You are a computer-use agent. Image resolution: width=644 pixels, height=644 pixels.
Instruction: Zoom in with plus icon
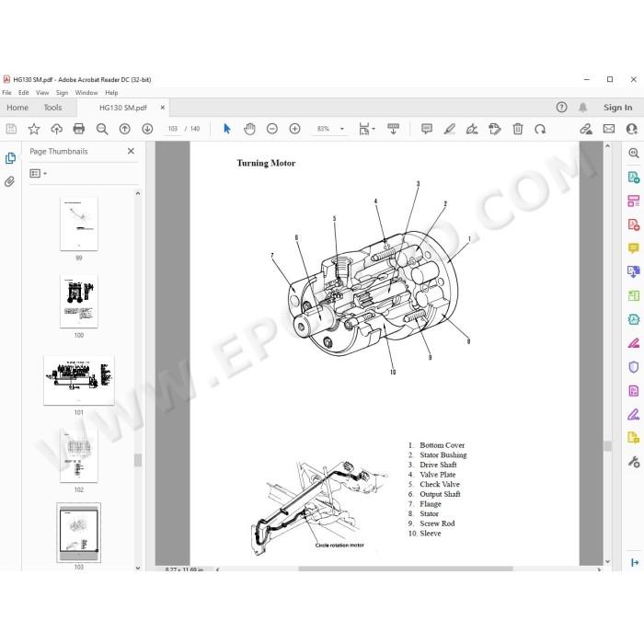pyautogui.click(x=294, y=129)
